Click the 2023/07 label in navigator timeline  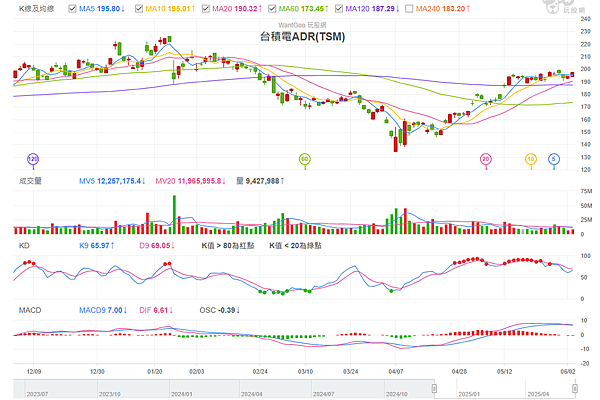(37, 394)
